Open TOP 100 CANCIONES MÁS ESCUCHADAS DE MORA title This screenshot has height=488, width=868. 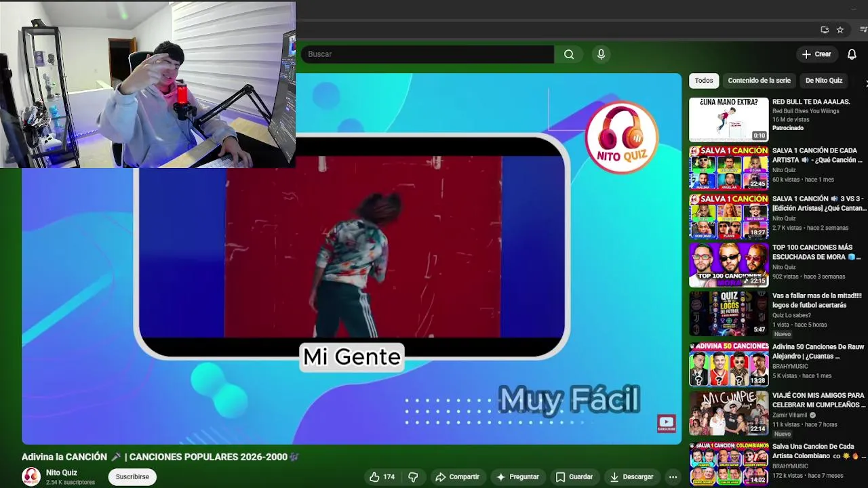(816, 253)
